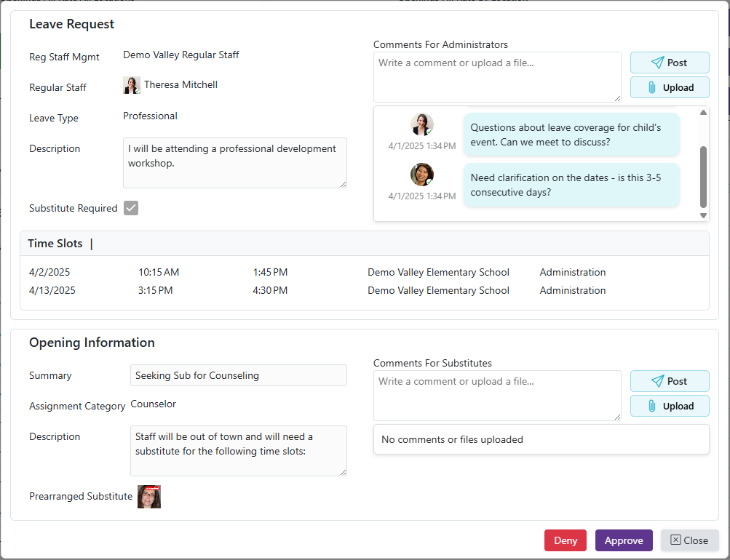
Task: Deny the leave request
Action: pyautogui.click(x=565, y=540)
